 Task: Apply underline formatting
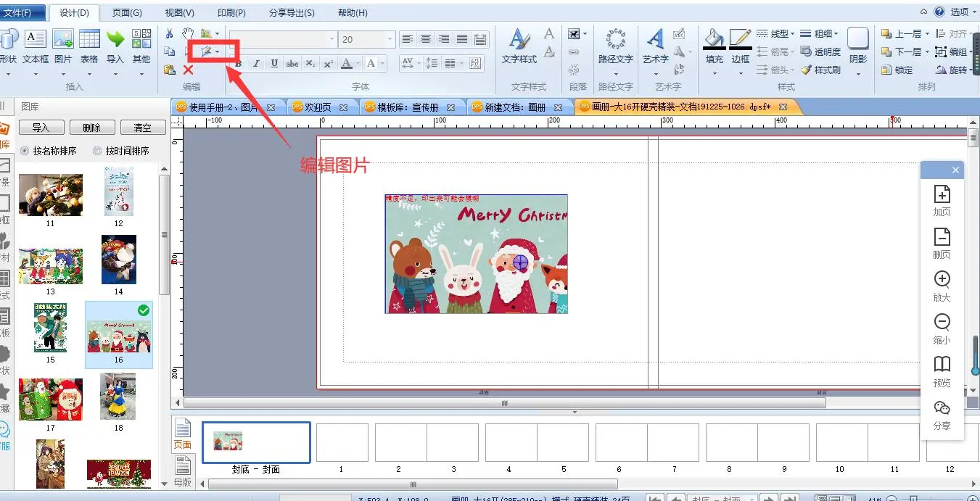[x=274, y=64]
